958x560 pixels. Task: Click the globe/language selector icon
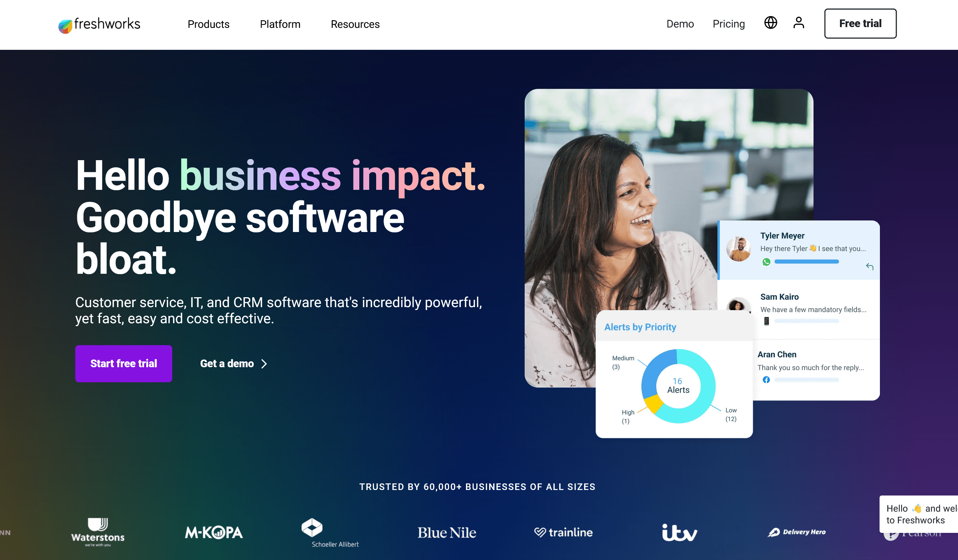coord(771,23)
